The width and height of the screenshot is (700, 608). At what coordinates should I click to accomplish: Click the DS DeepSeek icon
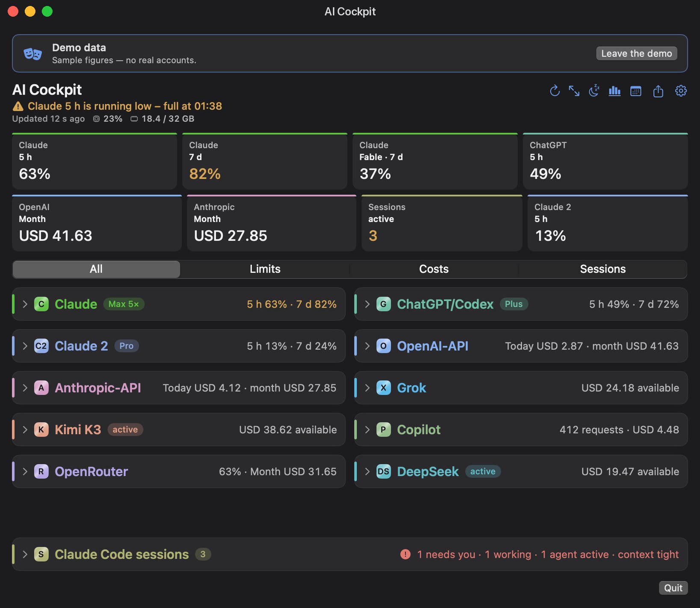383,472
